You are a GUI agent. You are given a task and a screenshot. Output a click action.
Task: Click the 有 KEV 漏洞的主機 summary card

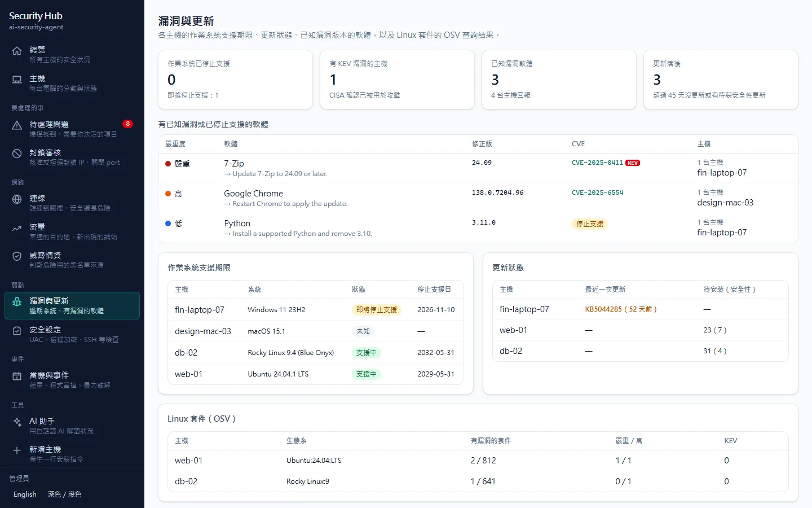pos(397,80)
